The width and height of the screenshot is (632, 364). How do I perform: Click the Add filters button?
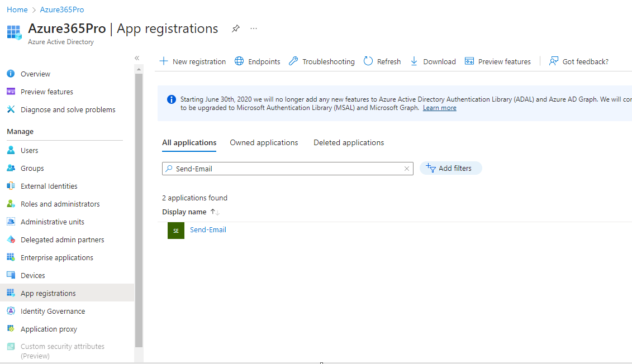coord(450,168)
